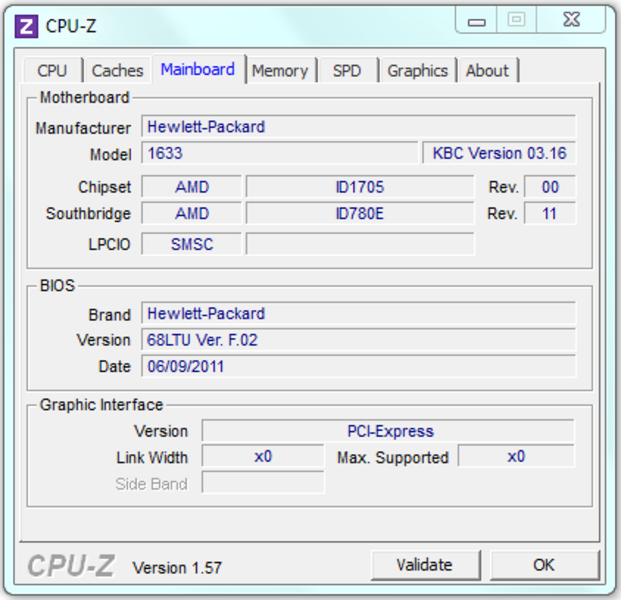
Task: Open the SPD tab
Action: (x=347, y=71)
